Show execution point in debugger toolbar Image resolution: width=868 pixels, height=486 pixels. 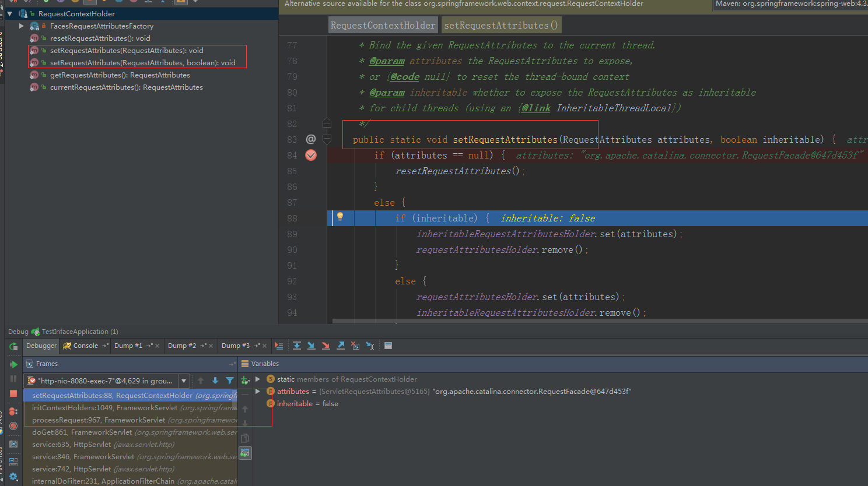[279, 346]
